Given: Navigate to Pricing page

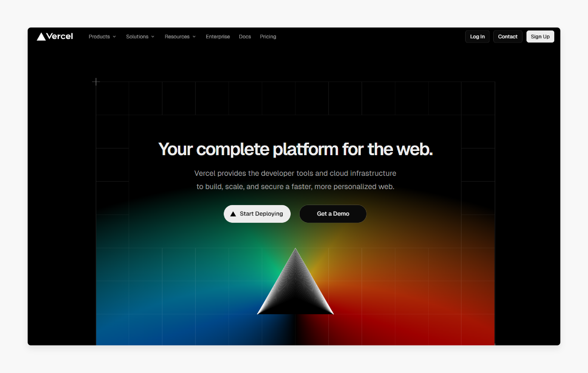Looking at the screenshot, I should 268,36.
